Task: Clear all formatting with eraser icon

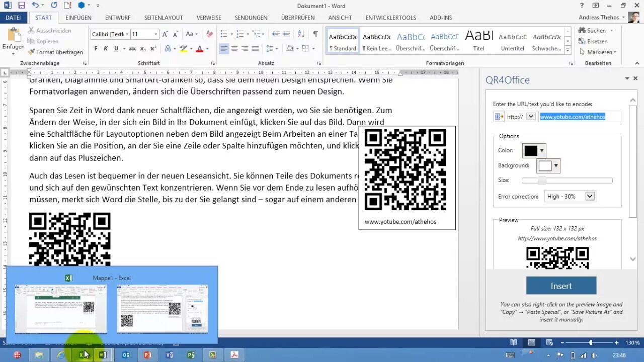Action: (210, 34)
